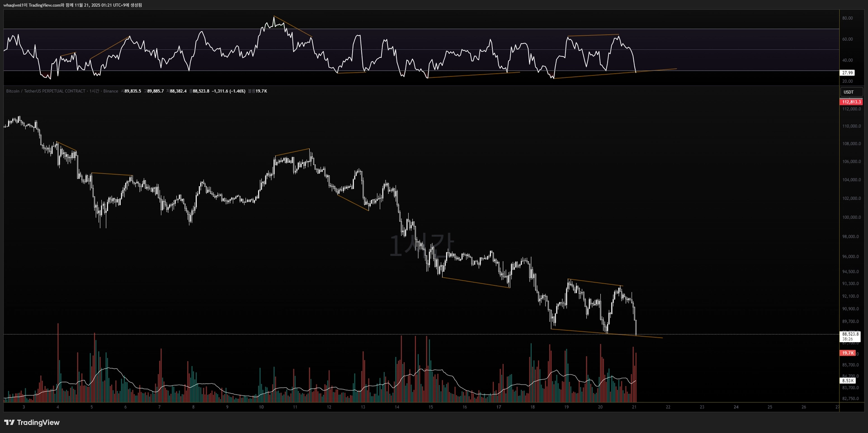Select the current price label 88,523.8

(x=850, y=334)
